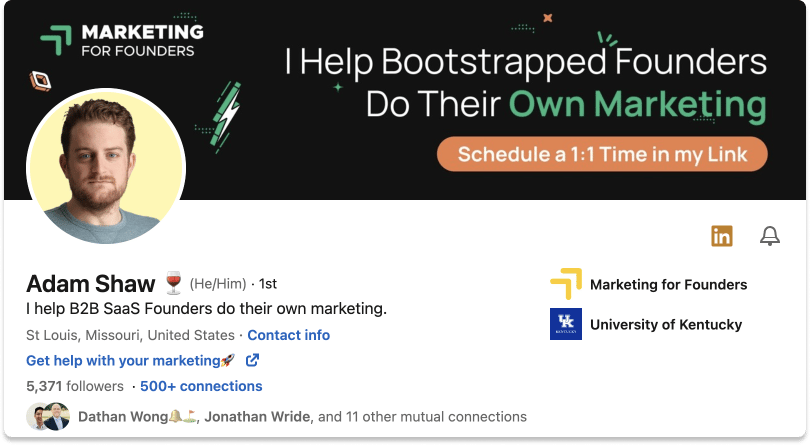
Task: Click the wine glass emoji after the name
Action: pos(173,283)
